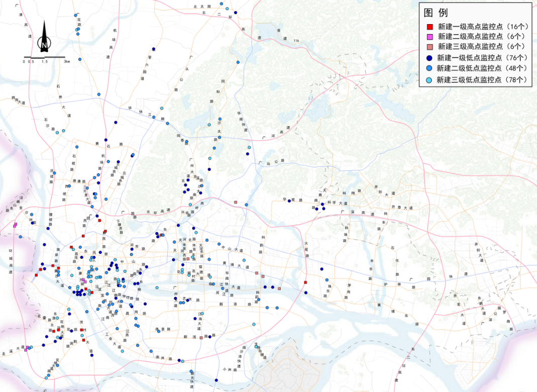Click the dark blue circle legend symbol

429,57
